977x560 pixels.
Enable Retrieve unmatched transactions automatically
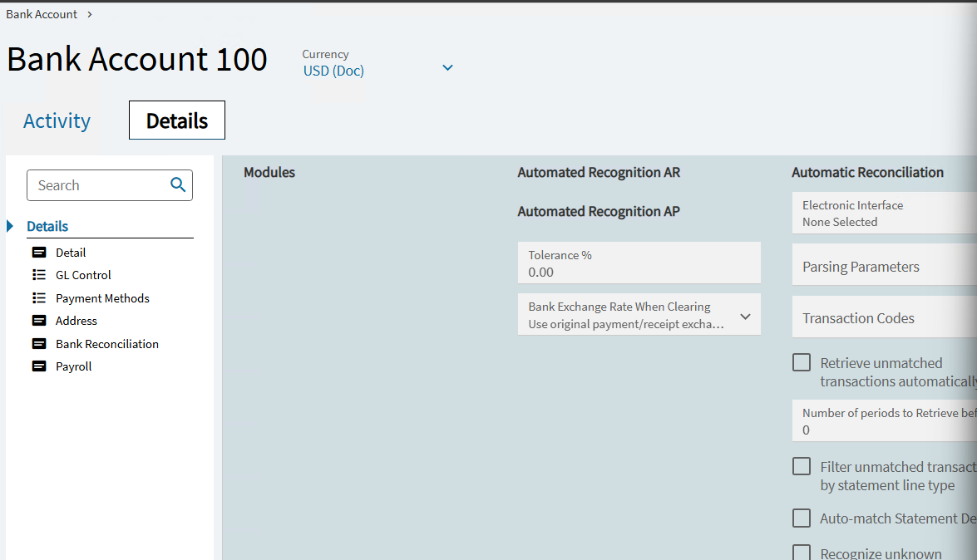[x=802, y=362]
